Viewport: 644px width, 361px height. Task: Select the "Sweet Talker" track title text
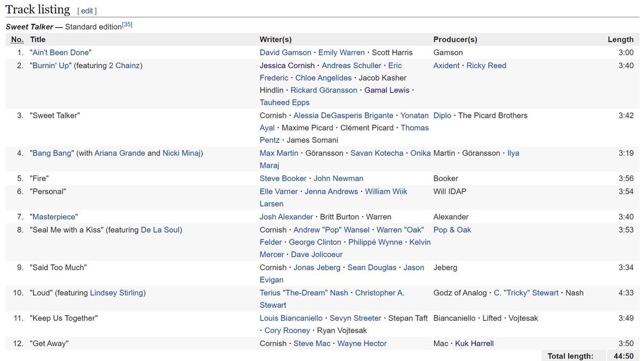tap(55, 115)
